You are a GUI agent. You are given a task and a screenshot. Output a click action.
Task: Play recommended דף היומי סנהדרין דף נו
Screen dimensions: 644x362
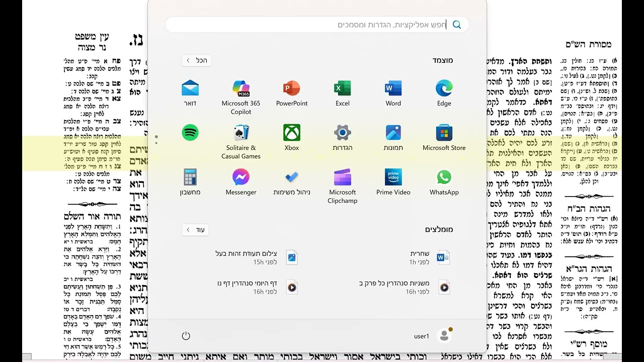point(257,288)
